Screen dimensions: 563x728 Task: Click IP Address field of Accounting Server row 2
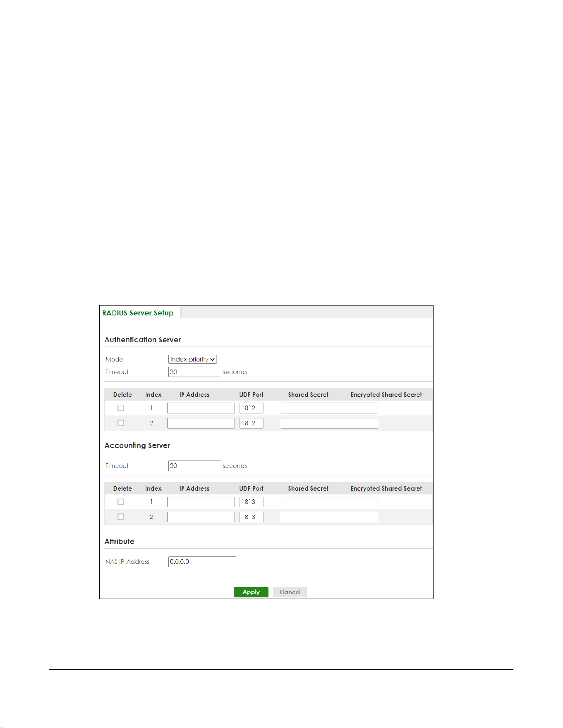click(x=201, y=517)
